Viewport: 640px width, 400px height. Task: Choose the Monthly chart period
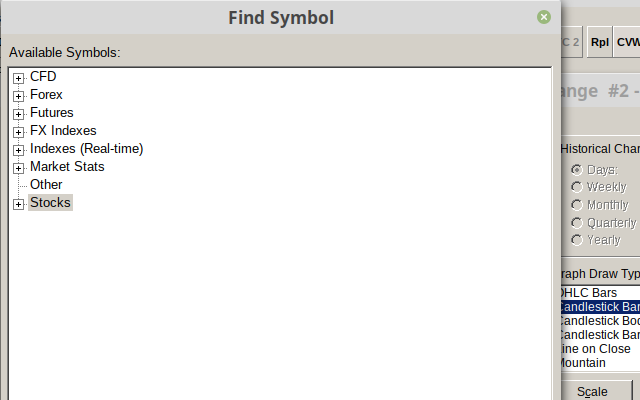point(577,205)
